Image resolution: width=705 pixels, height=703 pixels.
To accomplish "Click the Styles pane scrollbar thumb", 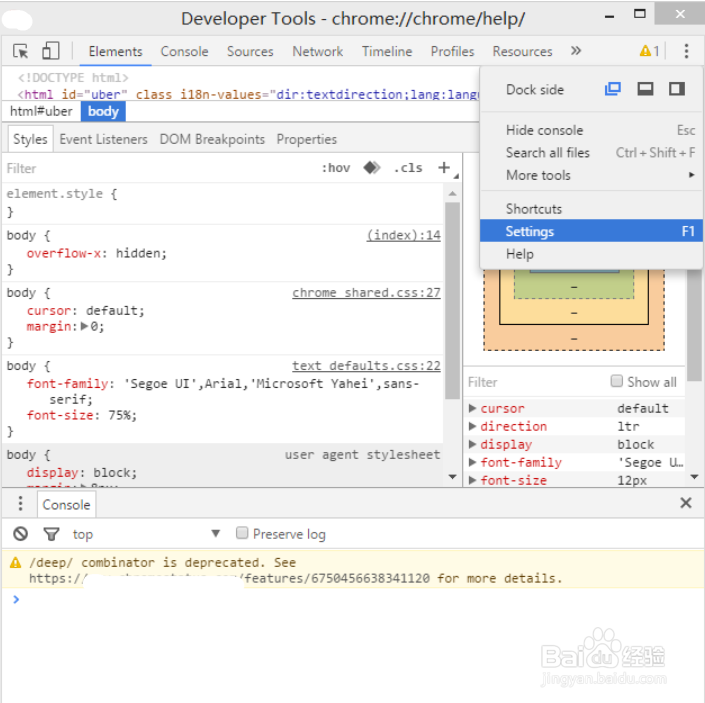I will pyautogui.click(x=452, y=300).
